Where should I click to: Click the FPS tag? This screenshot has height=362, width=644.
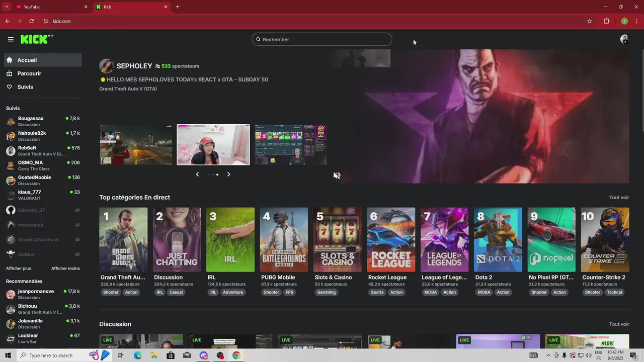[x=289, y=292]
